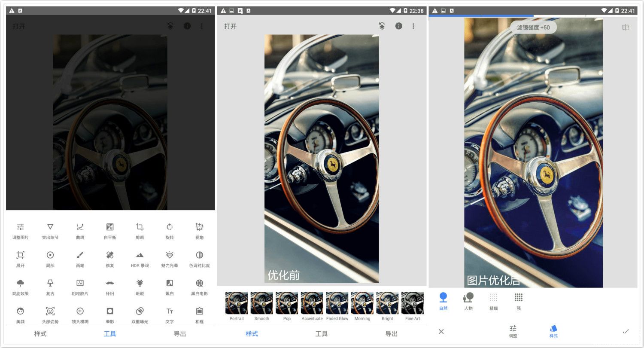Select the 双重曝光 double exposure tool

[x=140, y=314]
